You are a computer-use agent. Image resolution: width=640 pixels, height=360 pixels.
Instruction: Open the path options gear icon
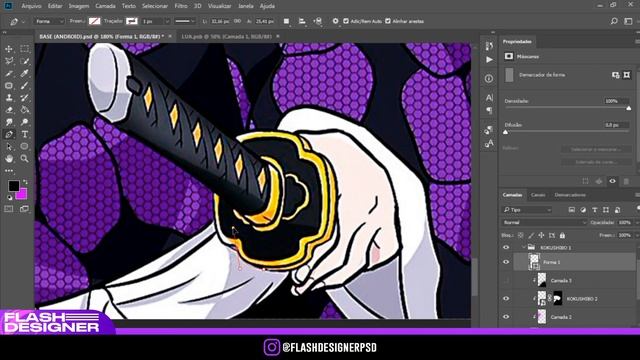click(335, 21)
